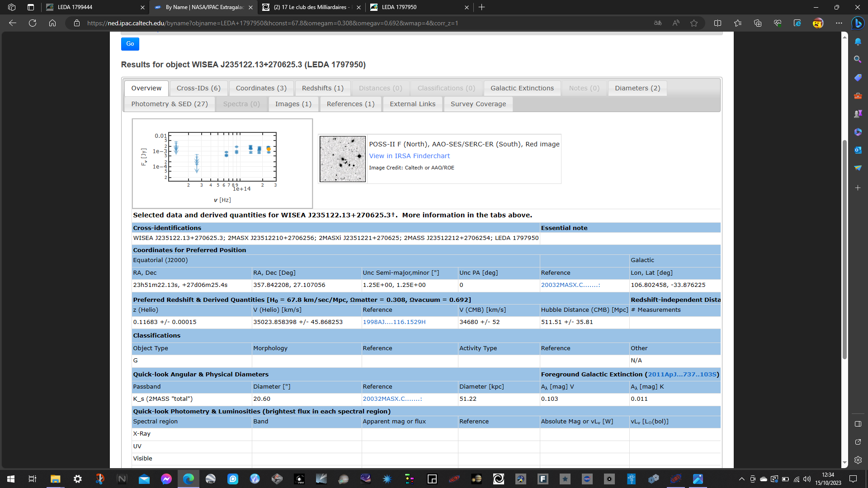Toggle split screen view icon
This screenshot has width=868, height=488.
pos(717,23)
